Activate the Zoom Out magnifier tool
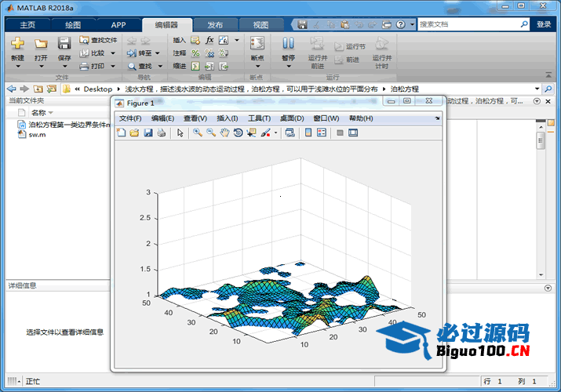The image size is (561, 392). coord(211,133)
